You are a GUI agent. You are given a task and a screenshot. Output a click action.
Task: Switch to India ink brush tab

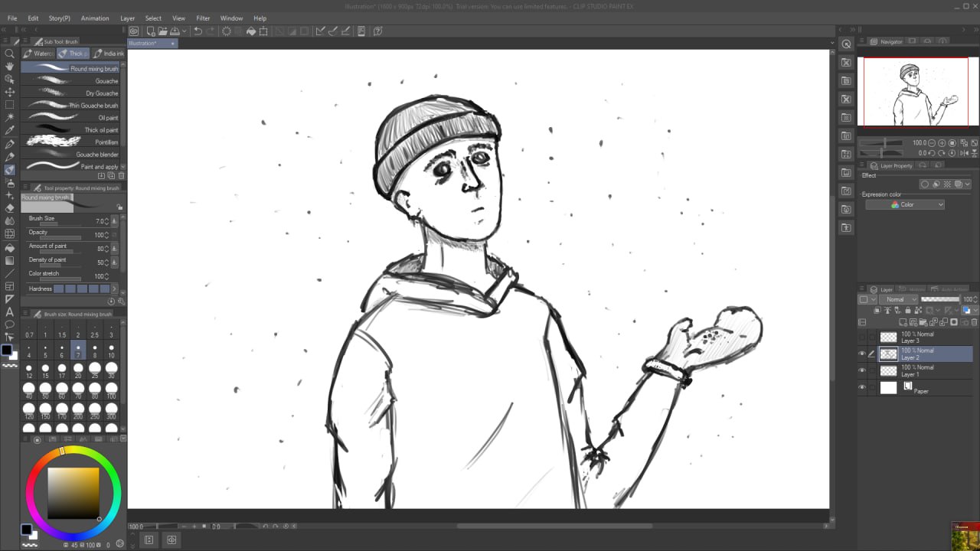(x=108, y=54)
